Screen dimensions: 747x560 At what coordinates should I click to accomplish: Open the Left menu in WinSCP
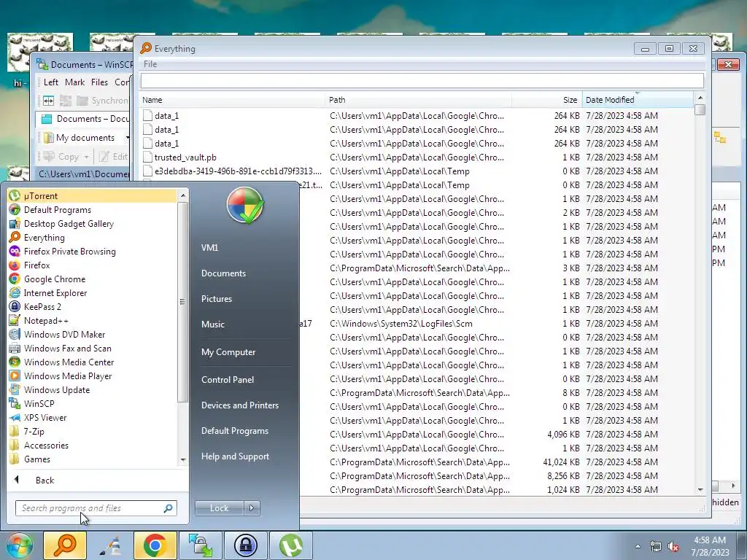coord(51,82)
